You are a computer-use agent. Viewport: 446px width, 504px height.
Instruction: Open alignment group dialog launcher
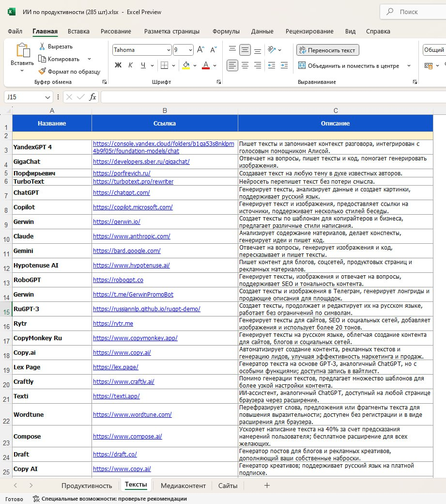coord(415,82)
